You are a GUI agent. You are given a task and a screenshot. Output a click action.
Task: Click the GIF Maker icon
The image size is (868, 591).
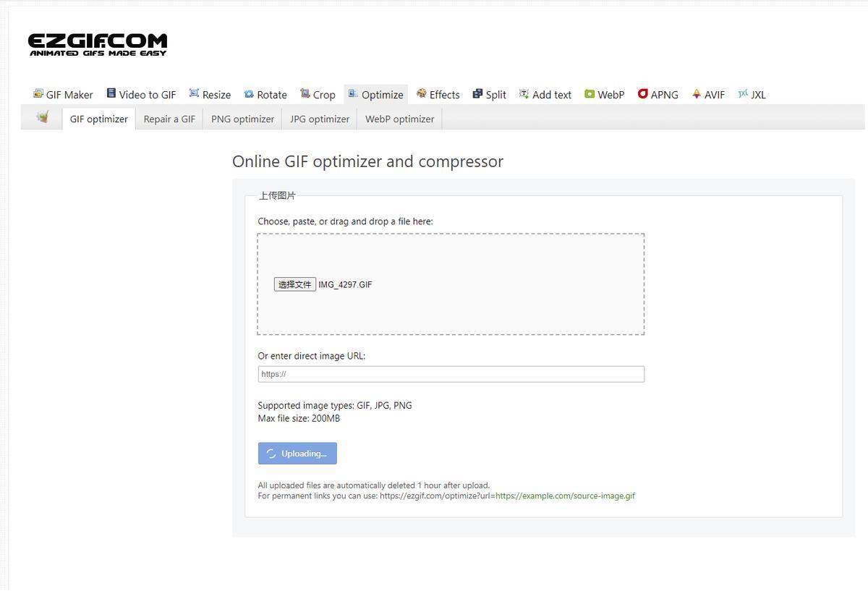pos(38,94)
